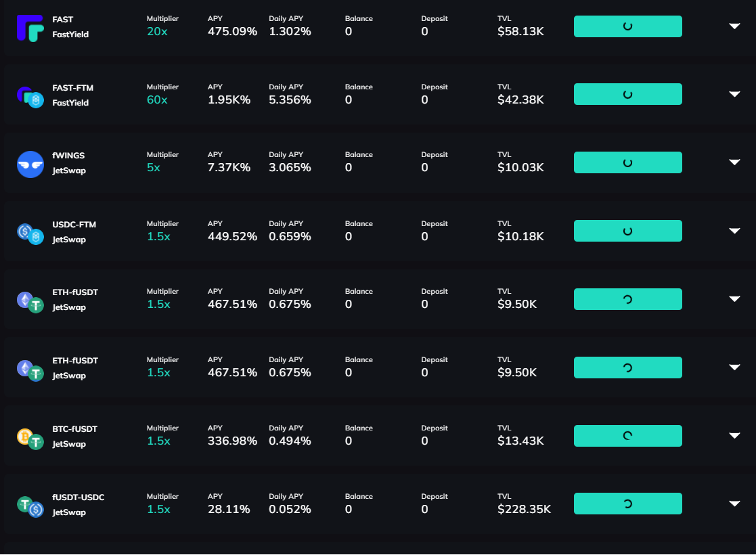Open the fWINGS row dropdown arrow
Image resolution: width=756 pixels, height=555 pixels.
[x=734, y=162]
